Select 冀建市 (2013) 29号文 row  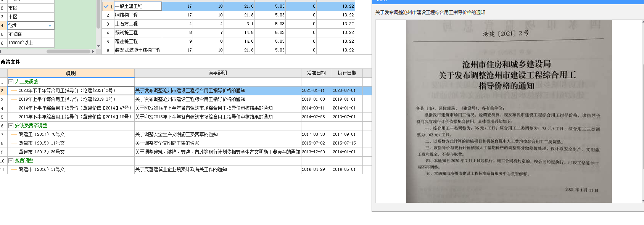click(185, 152)
